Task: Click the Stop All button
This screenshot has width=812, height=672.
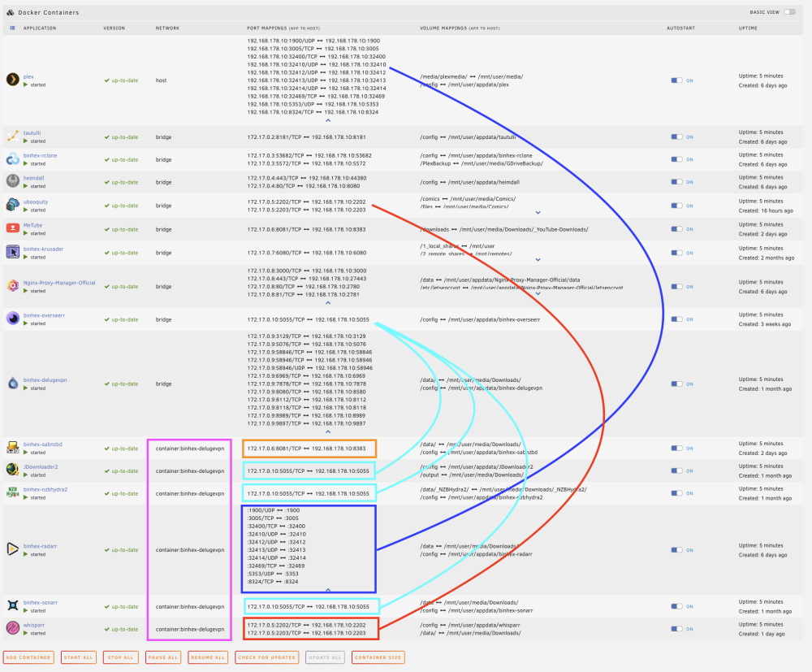Action: 120,657
